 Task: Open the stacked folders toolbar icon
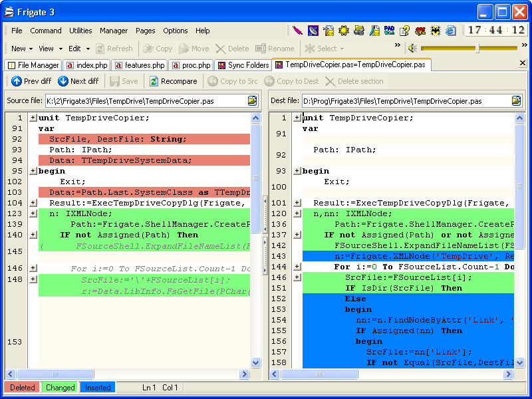pyautogui.click(x=358, y=31)
